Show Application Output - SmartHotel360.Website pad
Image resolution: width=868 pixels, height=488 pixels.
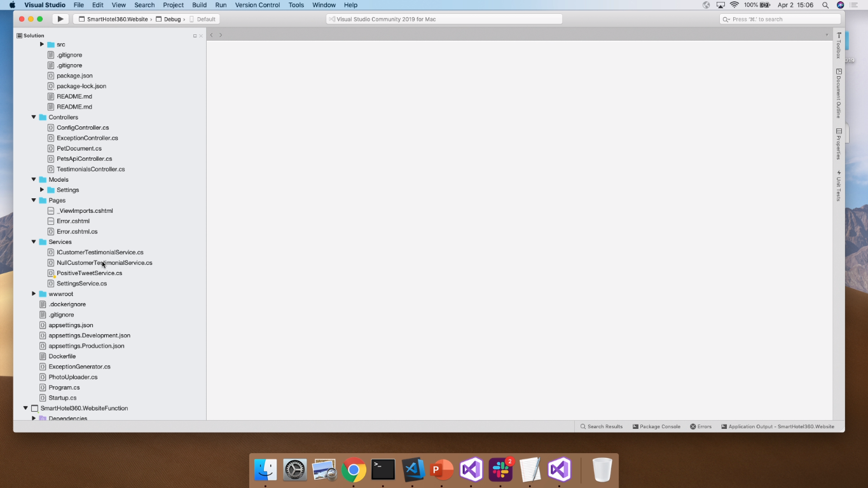coord(778,426)
